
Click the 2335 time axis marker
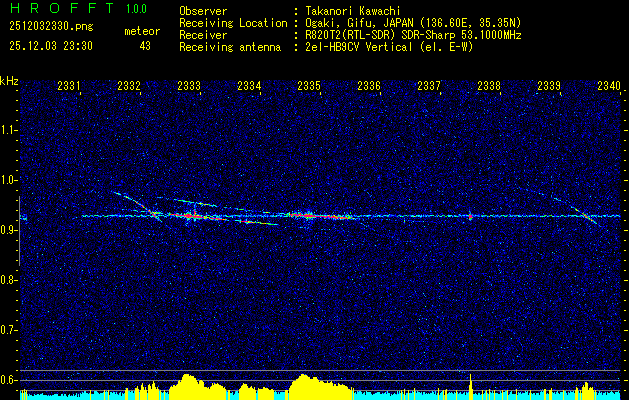(309, 85)
